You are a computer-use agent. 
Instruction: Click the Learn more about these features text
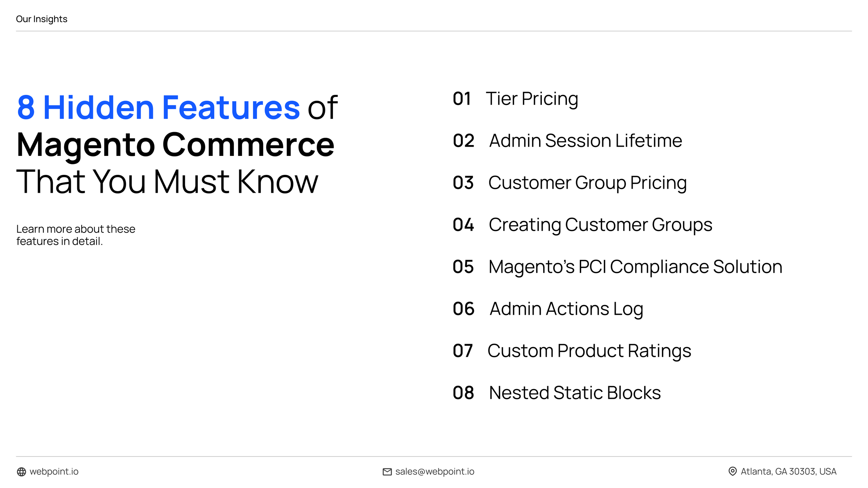tap(76, 235)
